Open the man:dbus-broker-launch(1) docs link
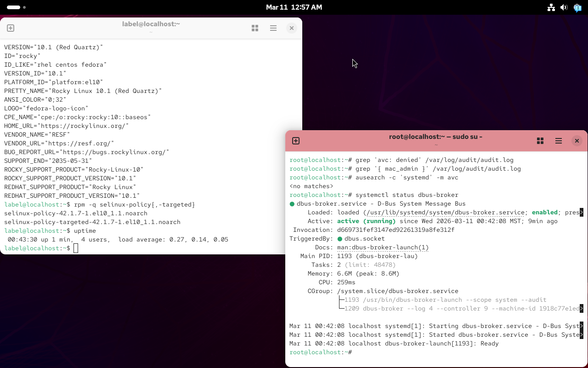This screenshot has width=588, height=368. pos(383,247)
